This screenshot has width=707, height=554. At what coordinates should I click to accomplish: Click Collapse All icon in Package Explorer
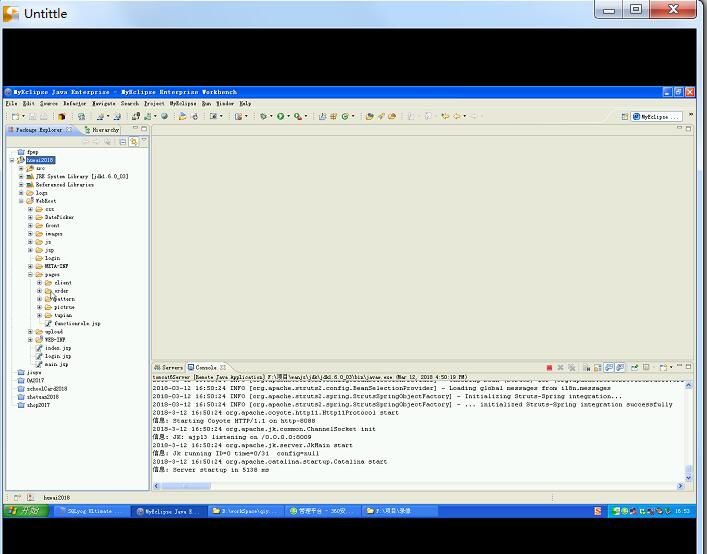(123, 142)
